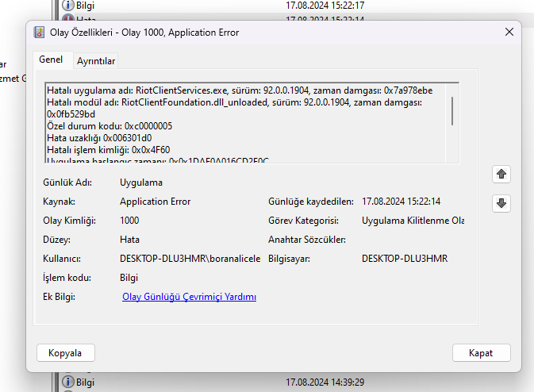
Task: Click the Kopyala button
Action: pyautogui.click(x=65, y=353)
